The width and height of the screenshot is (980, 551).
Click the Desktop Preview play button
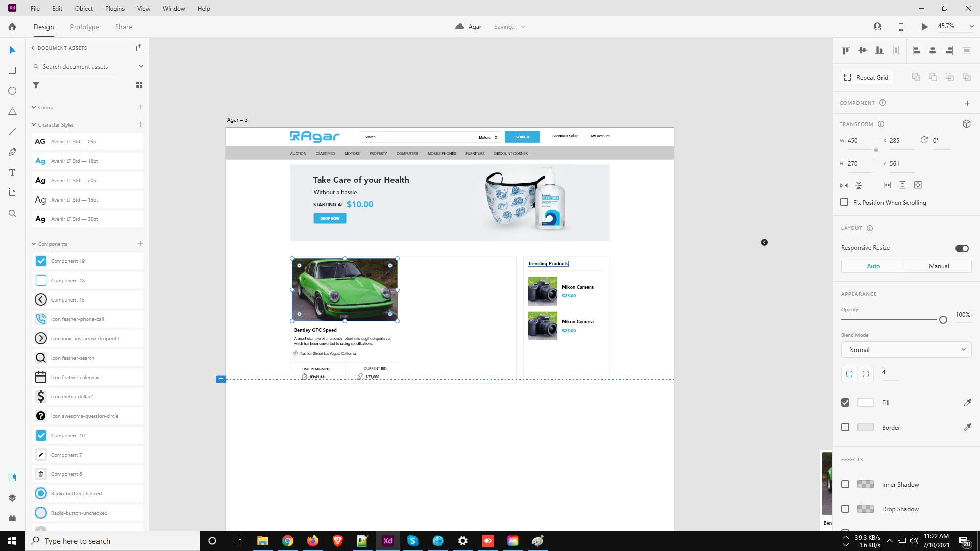click(924, 27)
